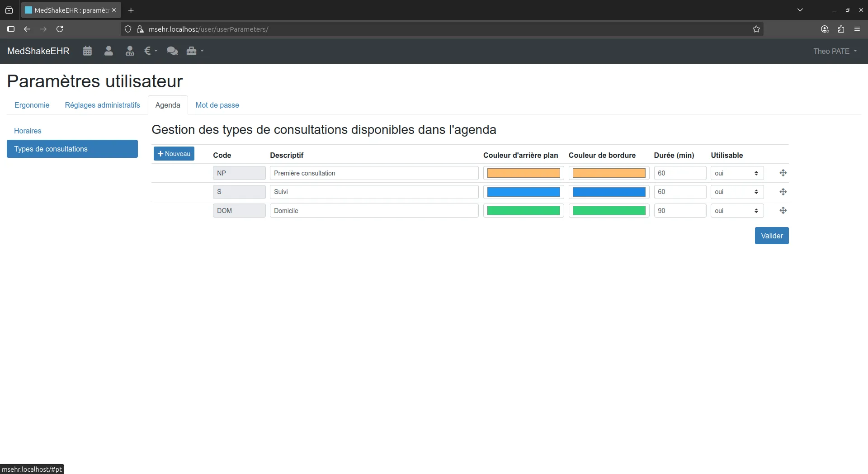Click the patients user icon in navbar

coord(108,51)
